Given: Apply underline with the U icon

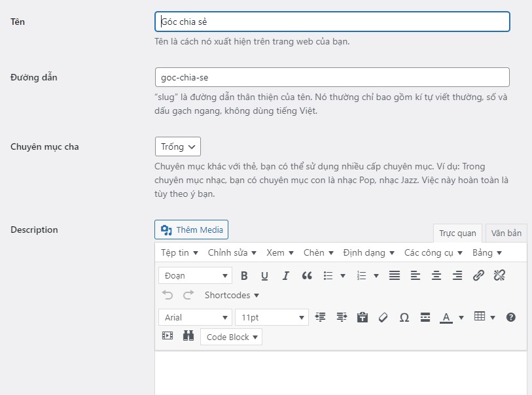Looking at the screenshot, I should tap(264, 276).
